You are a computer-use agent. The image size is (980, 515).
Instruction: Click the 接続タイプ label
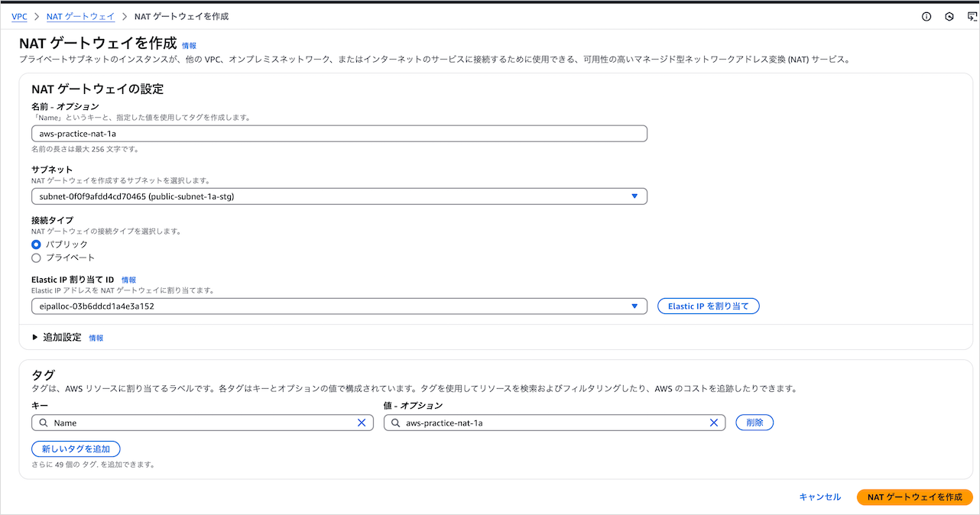click(x=52, y=220)
